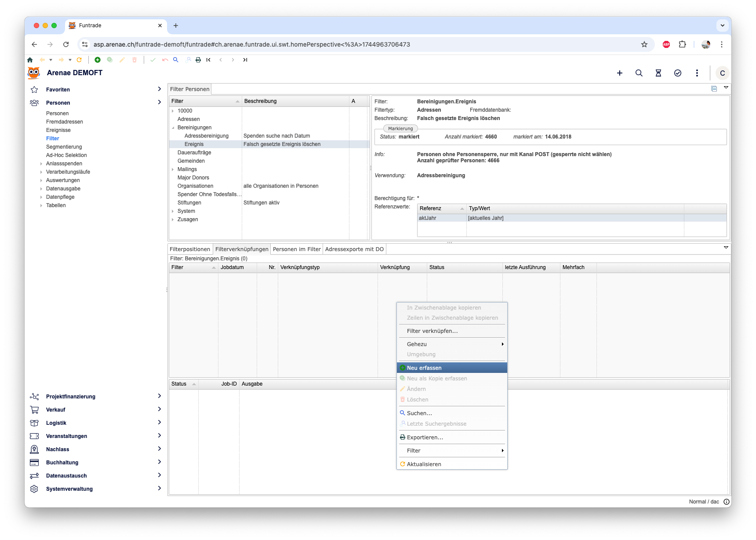Click the hourglass icon in header
Viewport: 756px width, 540px height.
(658, 73)
